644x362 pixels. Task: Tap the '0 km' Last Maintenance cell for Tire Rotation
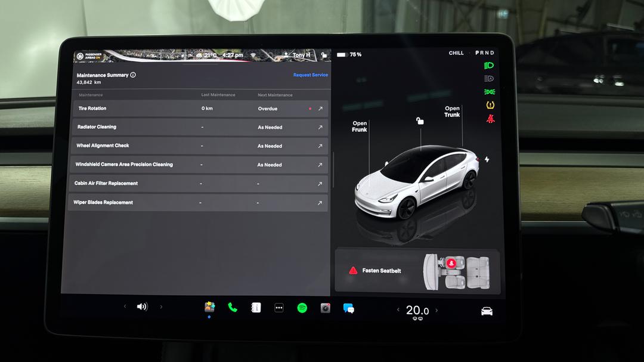click(x=207, y=109)
